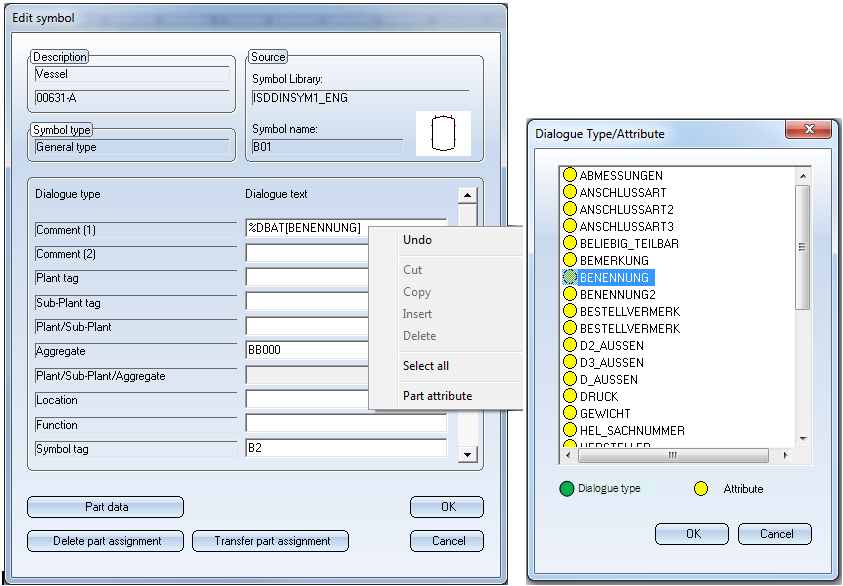Click the green Dialogue type legend icon
843x586 pixels.
tap(568, 489)
